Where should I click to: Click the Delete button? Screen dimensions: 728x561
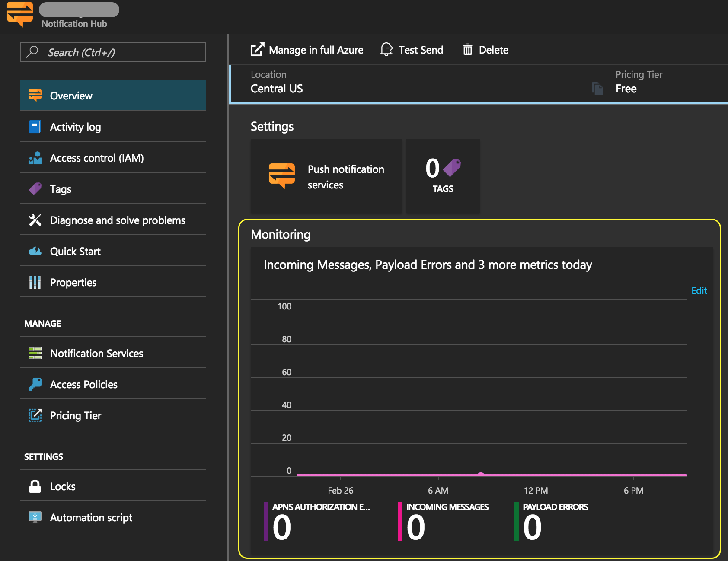(485, 50)
